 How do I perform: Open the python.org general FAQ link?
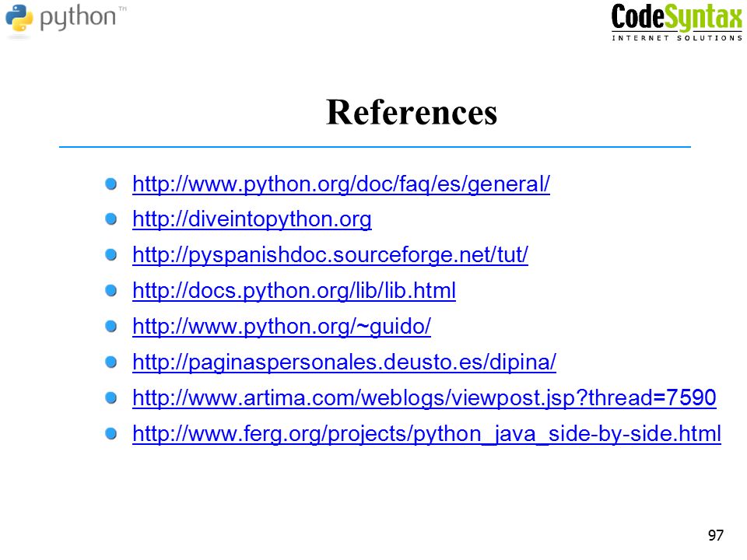tap(341, 184)
